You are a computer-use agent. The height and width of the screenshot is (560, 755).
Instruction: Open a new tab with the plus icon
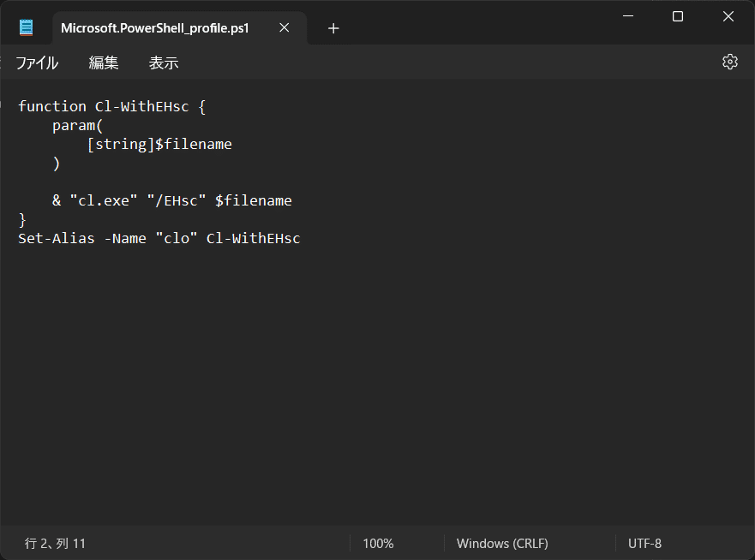[333, 27]
